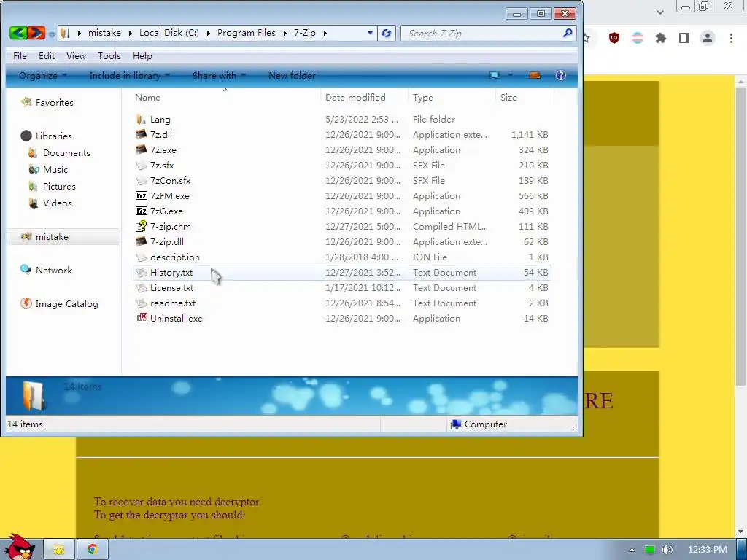Screen dimensions: 747x560
Task: Click the volume speaker tray icon
Action: 667,550
